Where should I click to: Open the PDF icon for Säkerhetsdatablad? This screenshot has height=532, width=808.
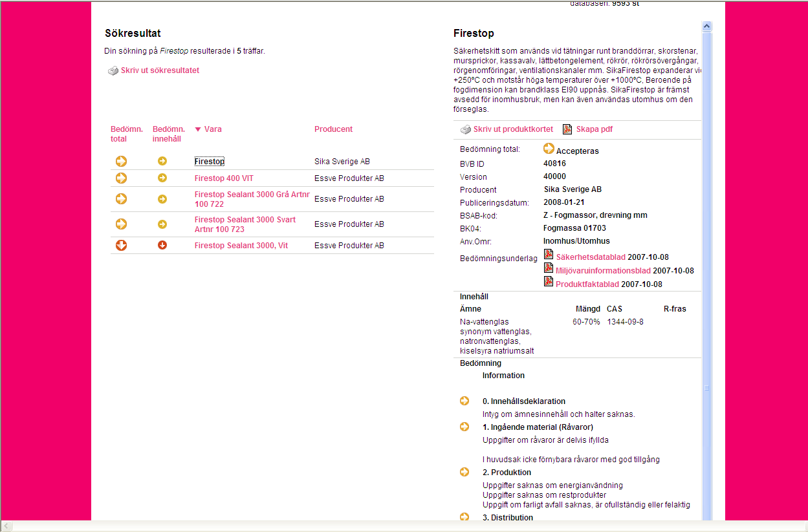(549, 255)
